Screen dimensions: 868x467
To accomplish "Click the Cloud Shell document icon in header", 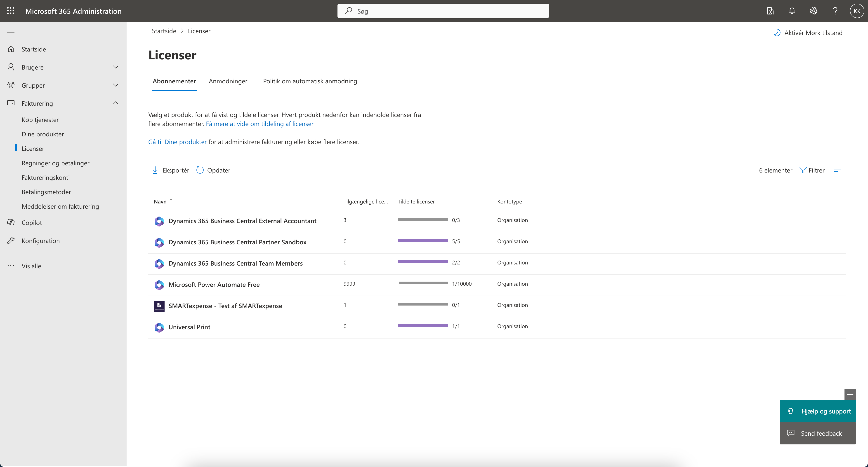I will (x=770, y=11).
